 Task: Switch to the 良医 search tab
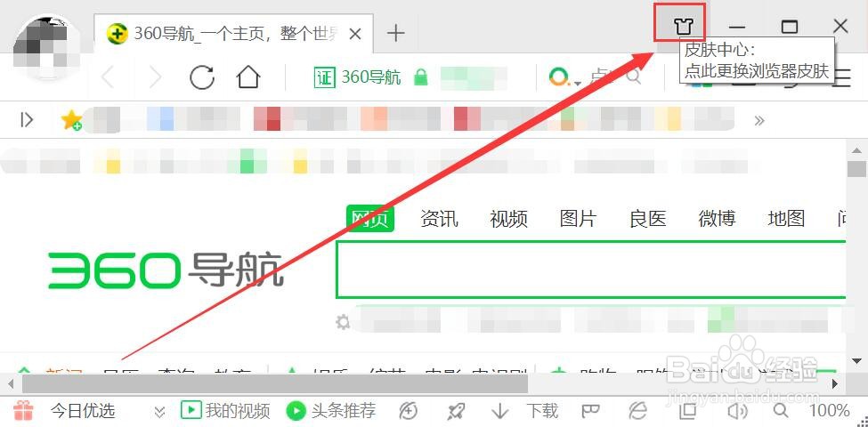[648, 219]
